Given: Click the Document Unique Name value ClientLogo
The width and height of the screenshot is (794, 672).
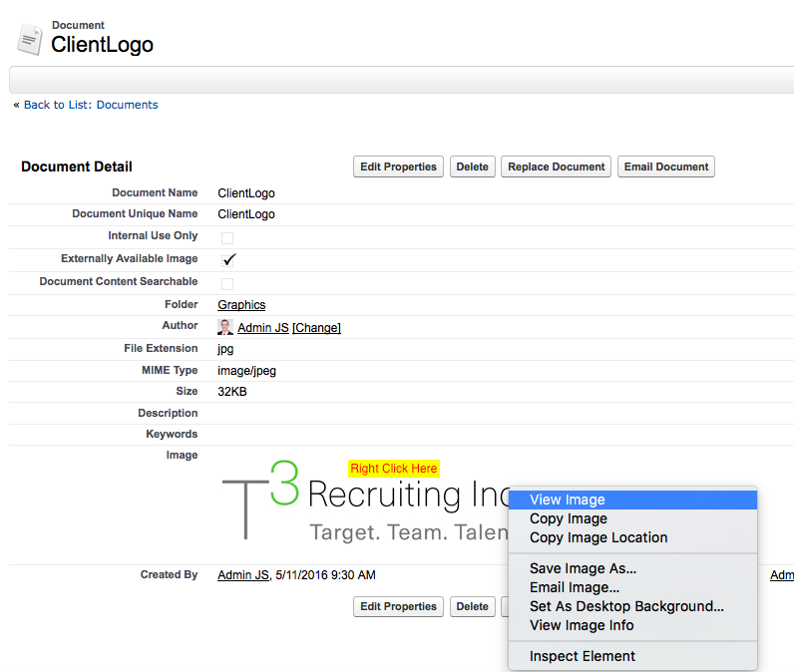Looking at the screenshot, I should pyautogui.click(x=246, y=214).
